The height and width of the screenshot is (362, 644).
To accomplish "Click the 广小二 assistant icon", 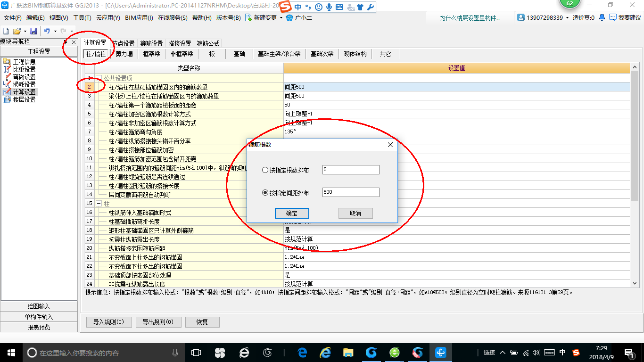I will click(x=289, y=18).
